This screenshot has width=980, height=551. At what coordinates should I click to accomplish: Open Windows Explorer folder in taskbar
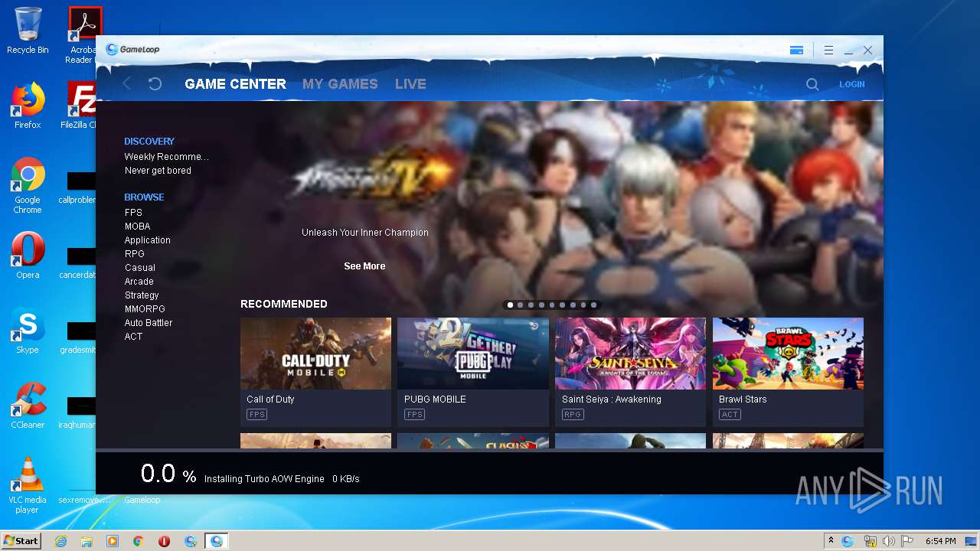click(87, 541)
